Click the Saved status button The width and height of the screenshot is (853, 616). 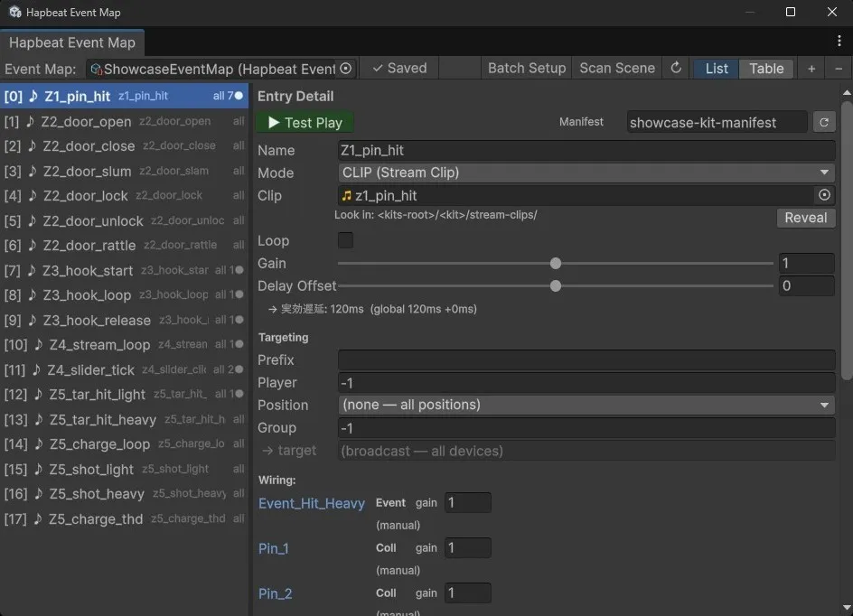tap(399, 68)
